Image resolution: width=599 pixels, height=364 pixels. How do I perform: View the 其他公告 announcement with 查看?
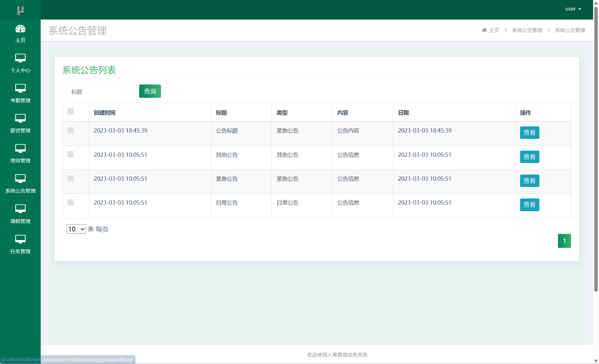click(x=529, y=157)
